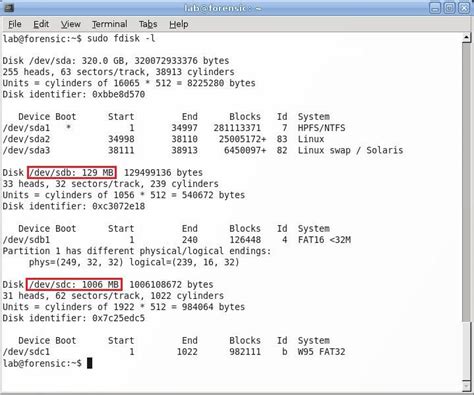Open the Terminal menu
Image resolution: width=474 pixels, height=395 pixels.
(x=110, y=24)
